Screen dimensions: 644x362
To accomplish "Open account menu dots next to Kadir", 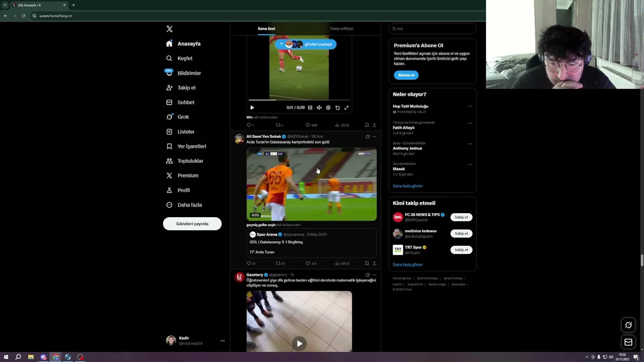I will 222,341.
